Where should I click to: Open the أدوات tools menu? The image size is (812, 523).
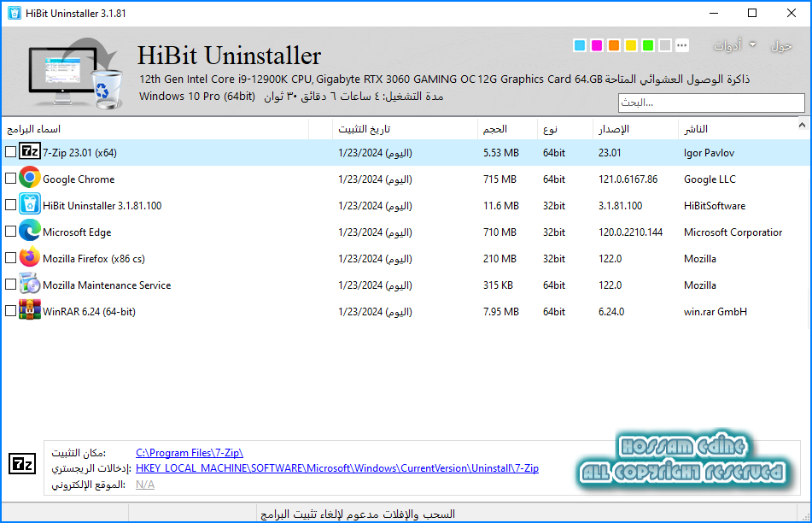coord(727,45)
